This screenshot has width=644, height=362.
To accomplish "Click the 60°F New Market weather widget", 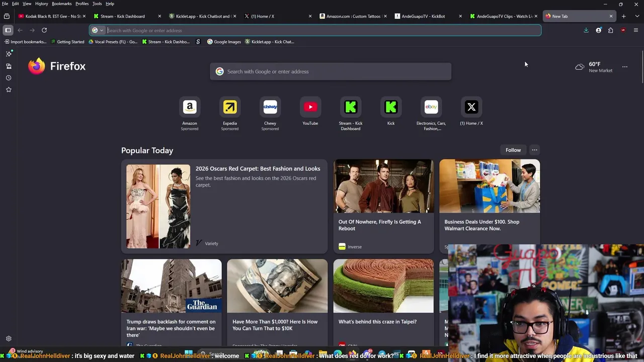I will tap(594, 67).
